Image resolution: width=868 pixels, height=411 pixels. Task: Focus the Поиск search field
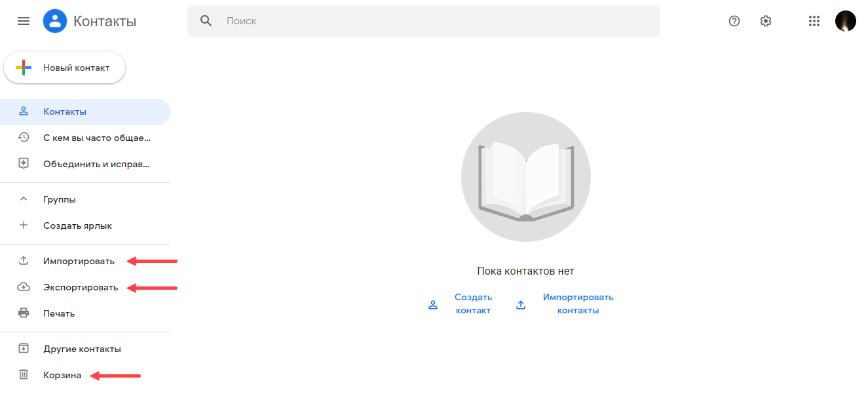423,21
